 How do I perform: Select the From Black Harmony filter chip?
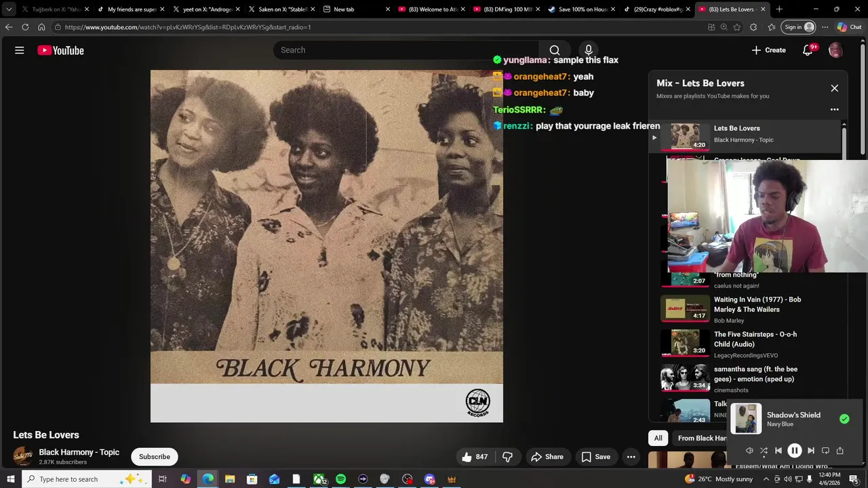pos(701,438)
